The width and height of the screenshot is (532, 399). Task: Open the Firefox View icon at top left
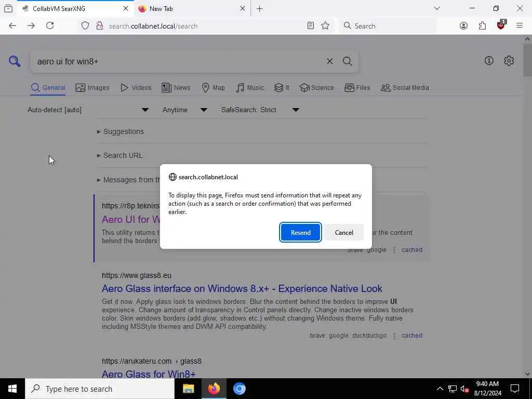[x=8, y=9]
